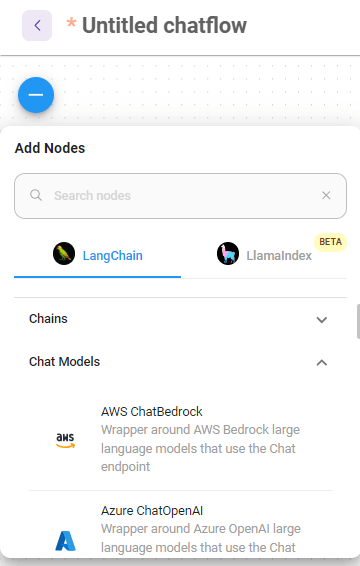
Task: Click the Chains category label
Action: point(48,319)
